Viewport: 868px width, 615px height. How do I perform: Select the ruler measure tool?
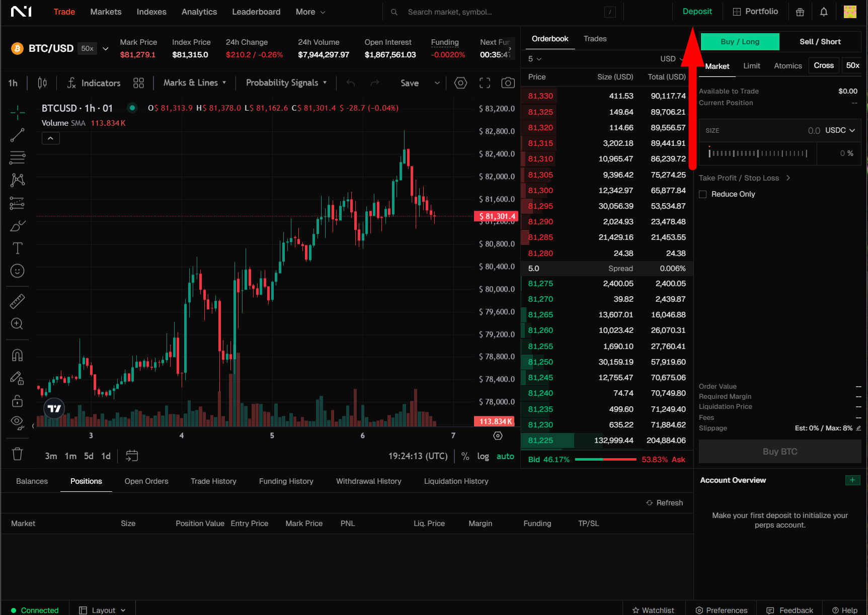[18, 301]
